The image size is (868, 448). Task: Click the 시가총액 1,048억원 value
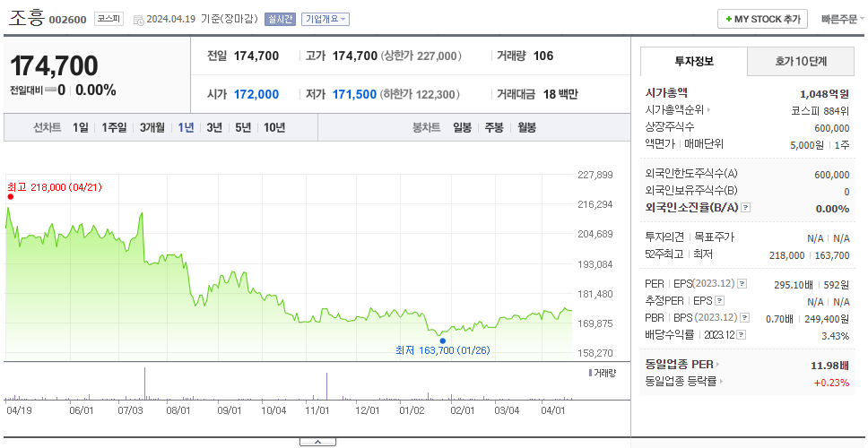coord(824,94)
